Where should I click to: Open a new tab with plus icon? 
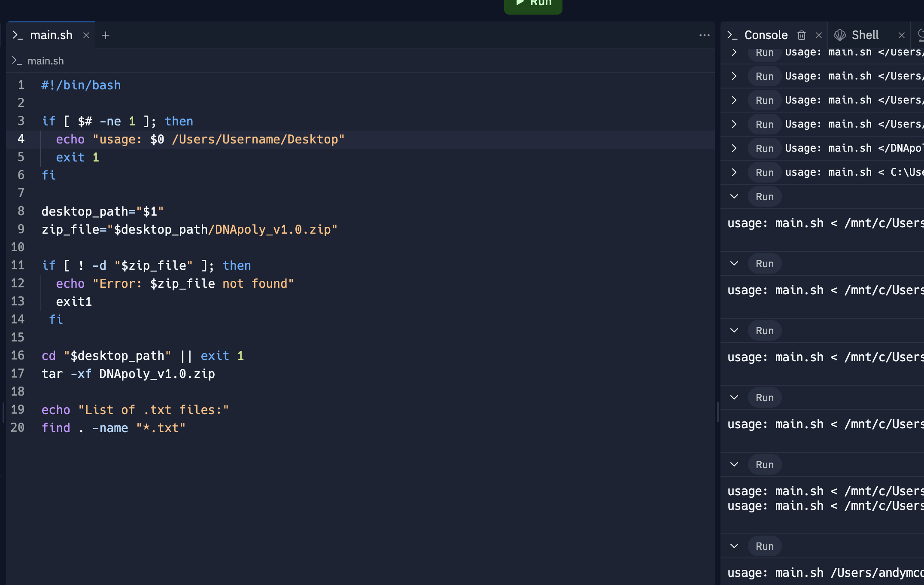(106, 35)
